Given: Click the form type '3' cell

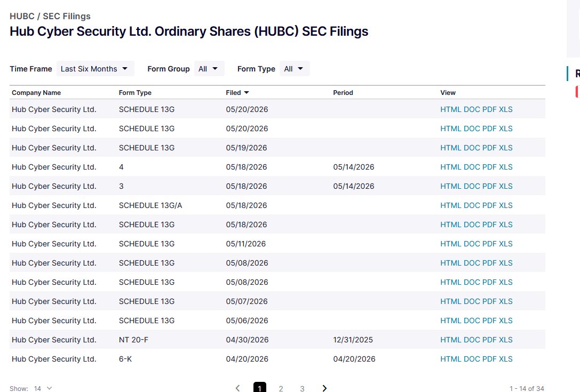Looking at the screenshot, I should 121,186.
